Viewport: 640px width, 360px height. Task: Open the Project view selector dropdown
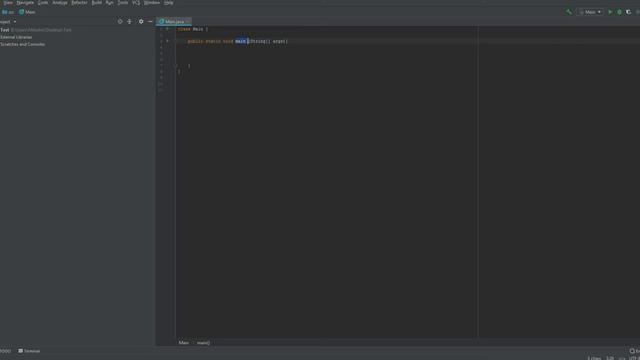pos(8,22)
